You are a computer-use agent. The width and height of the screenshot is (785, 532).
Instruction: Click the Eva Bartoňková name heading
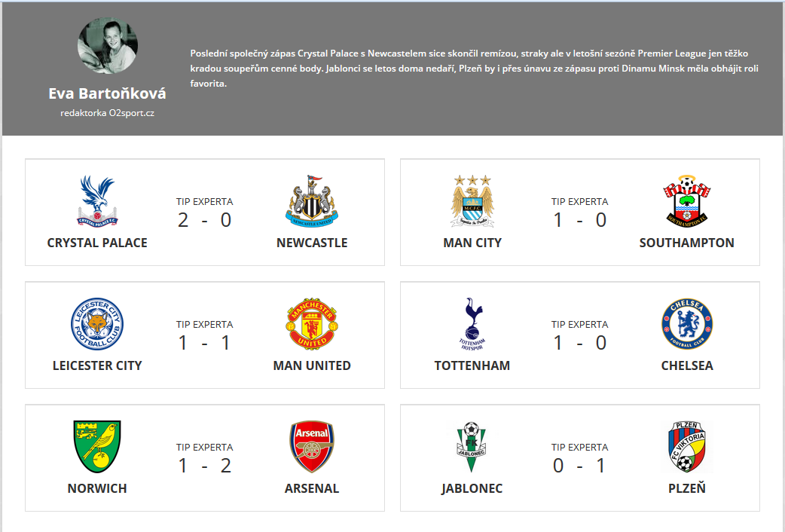(x=107, y=93)
